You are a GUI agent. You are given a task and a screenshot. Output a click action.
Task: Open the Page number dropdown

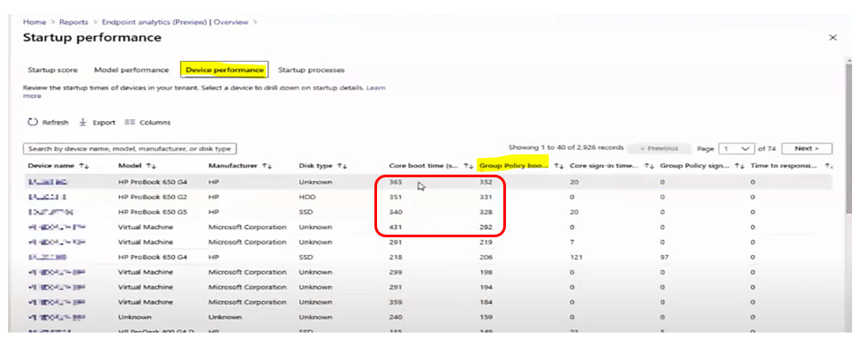736,149
